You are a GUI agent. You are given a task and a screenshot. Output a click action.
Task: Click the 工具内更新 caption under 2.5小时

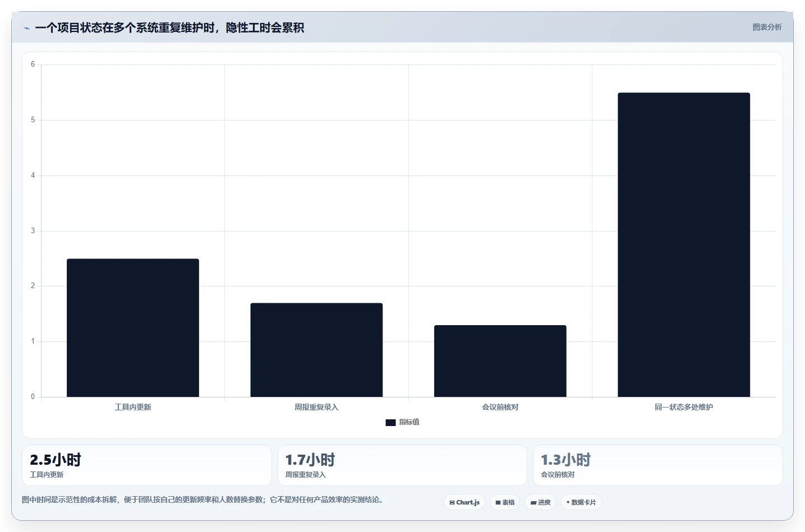coord(47,475)
